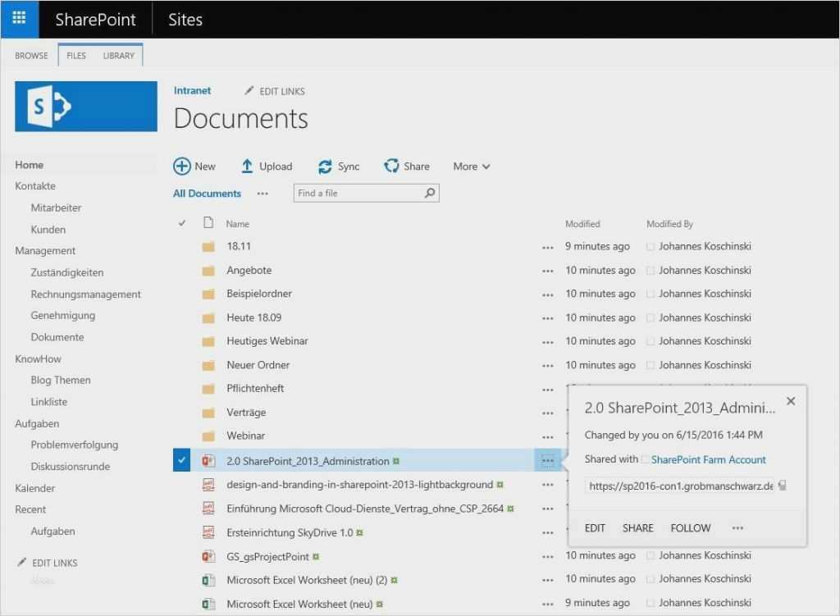Click the document URL field in callout
Screen dimensions: 840x616
[x=680, y=486]
